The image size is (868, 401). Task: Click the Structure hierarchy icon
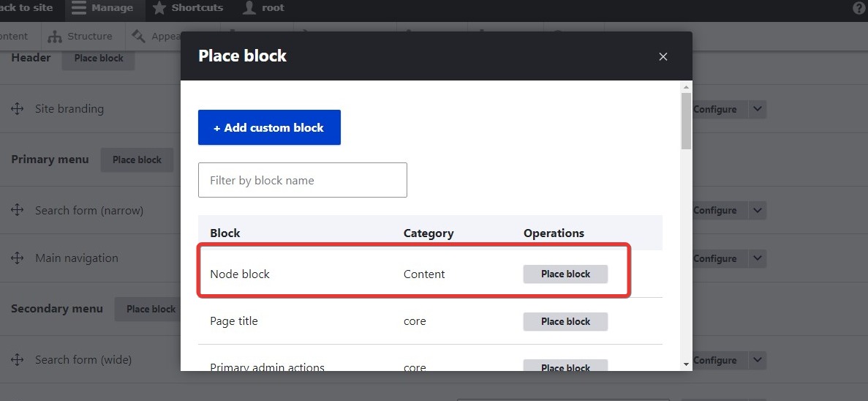(x=55, y=37)
